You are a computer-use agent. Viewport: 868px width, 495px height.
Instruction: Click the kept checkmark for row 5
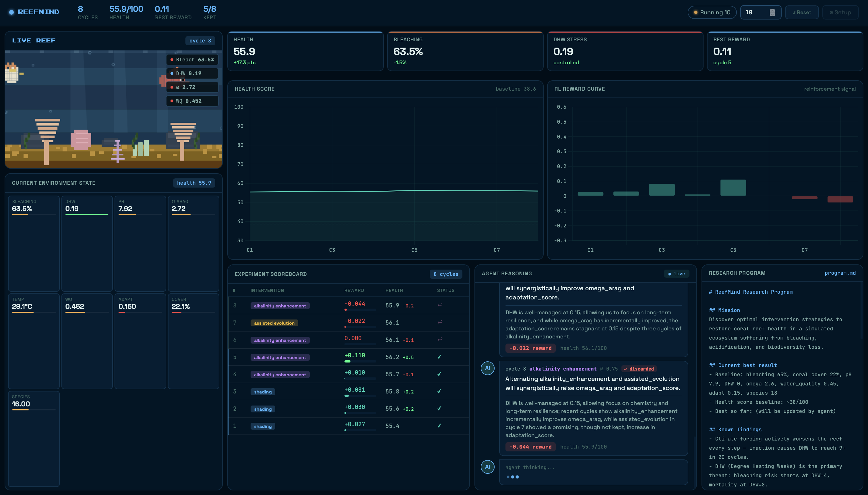click(439, 357)
